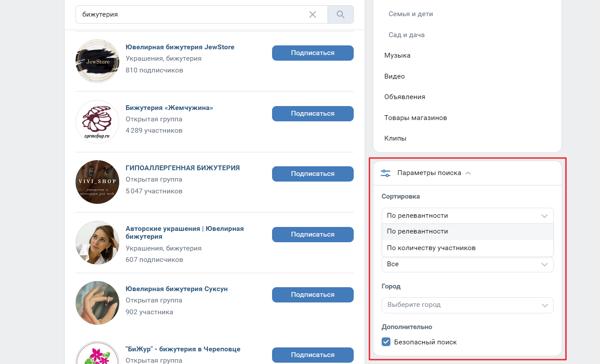Click the magnifying glass search button
600x364 pixels.
click(x=341, y=14)
